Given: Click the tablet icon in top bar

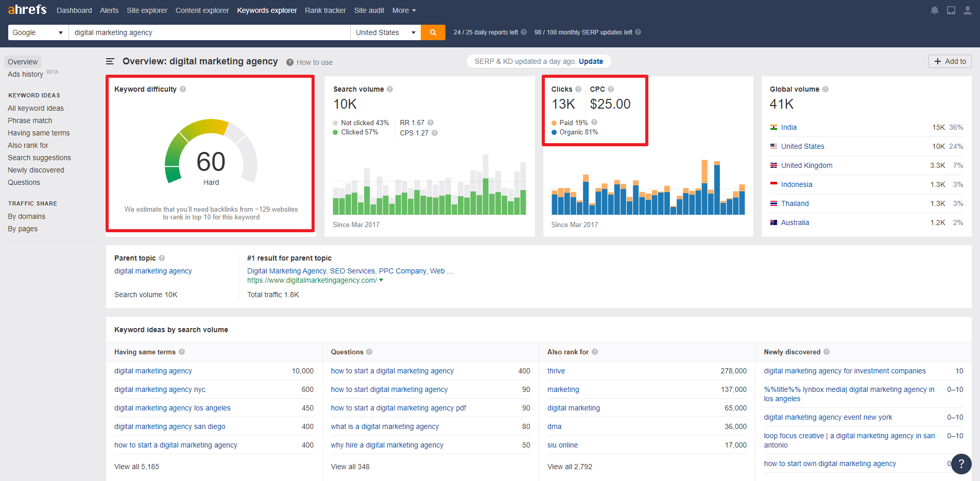Looking at the screenshot, I should [951, 10].
